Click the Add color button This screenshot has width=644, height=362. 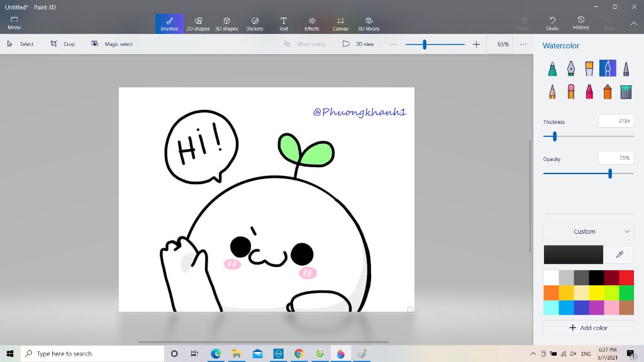(x=589, y=327)
